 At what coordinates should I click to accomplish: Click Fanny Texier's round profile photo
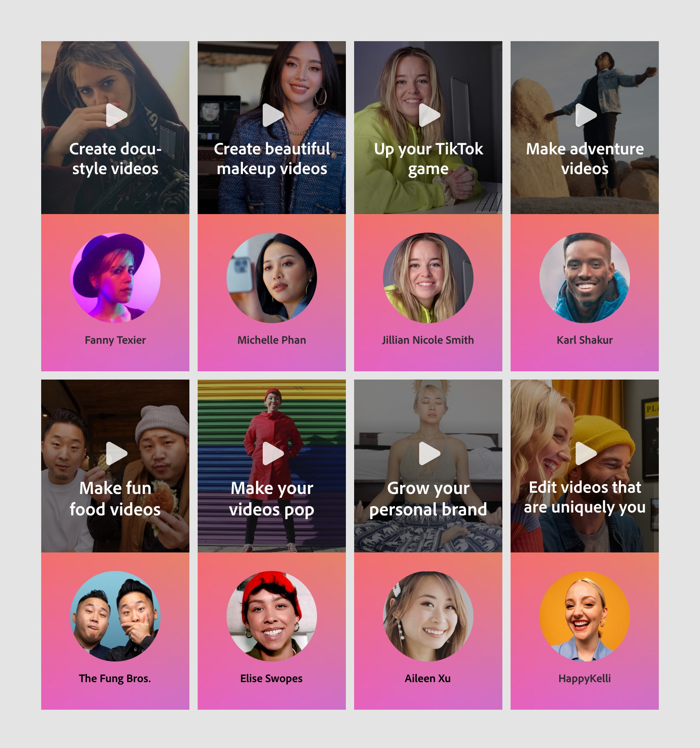point(115,278)
